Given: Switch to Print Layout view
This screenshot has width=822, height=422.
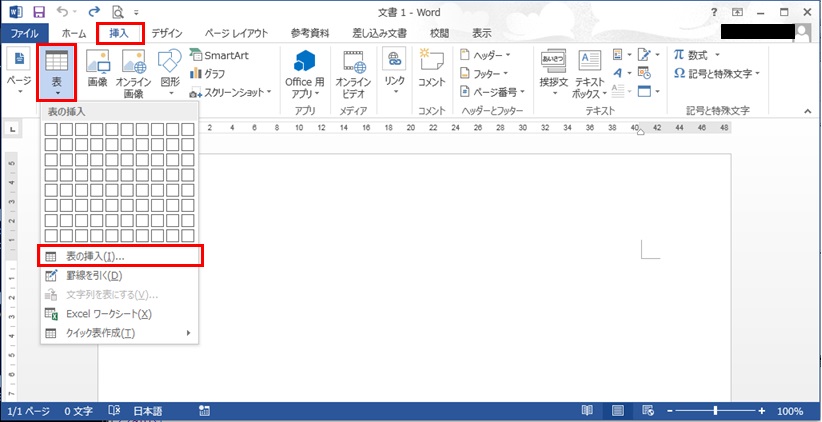Looking at the screenshot, I should (618, 411).
